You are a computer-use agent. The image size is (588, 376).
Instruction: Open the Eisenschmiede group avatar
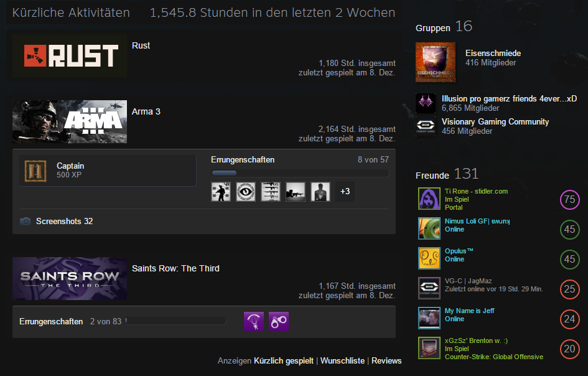point(436,62)
